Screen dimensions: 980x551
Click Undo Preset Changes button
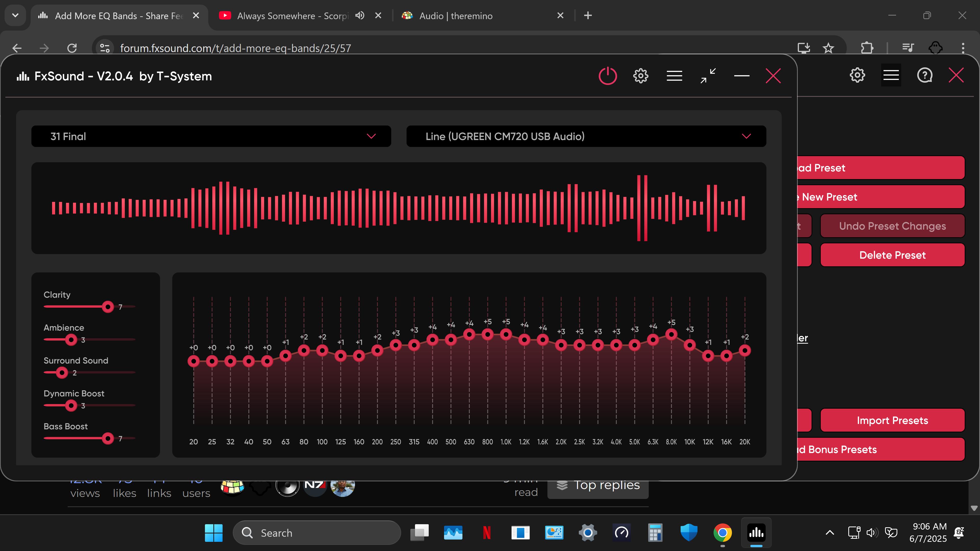tap(892, 226)
